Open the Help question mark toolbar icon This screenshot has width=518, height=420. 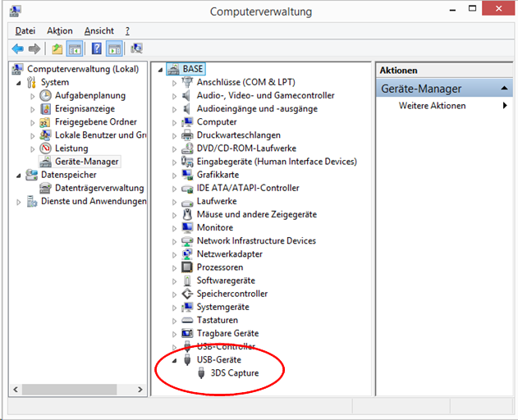tap(97, 49)
